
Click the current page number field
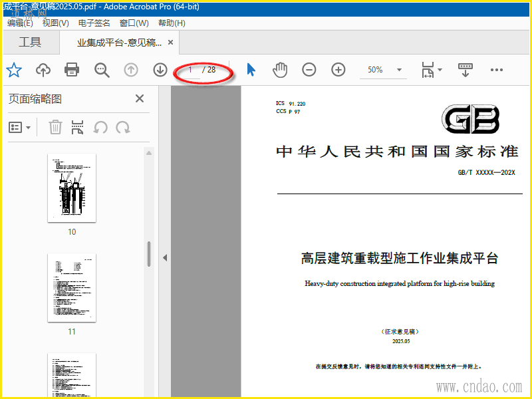pyautogui.click(x=191, y=70)
